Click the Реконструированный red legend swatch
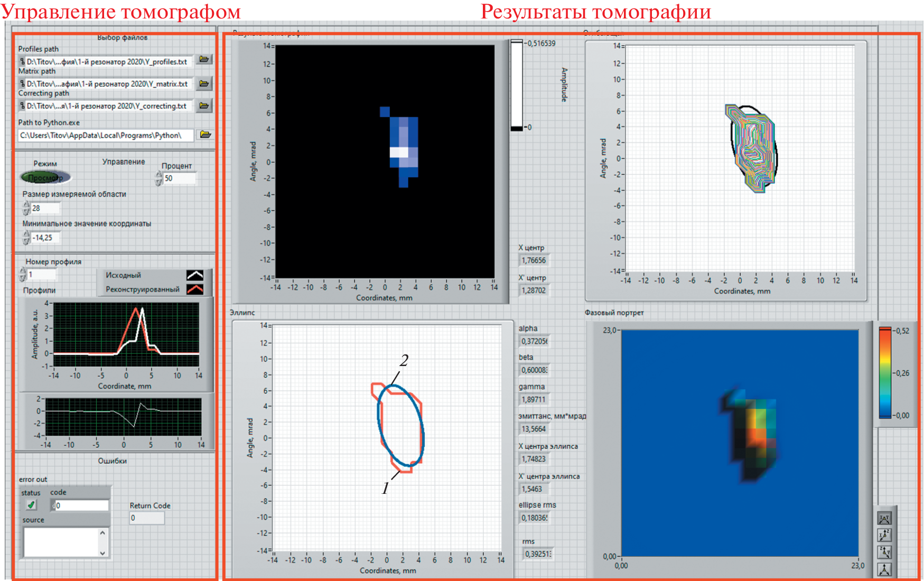924x581 pixels. point(195,289)
